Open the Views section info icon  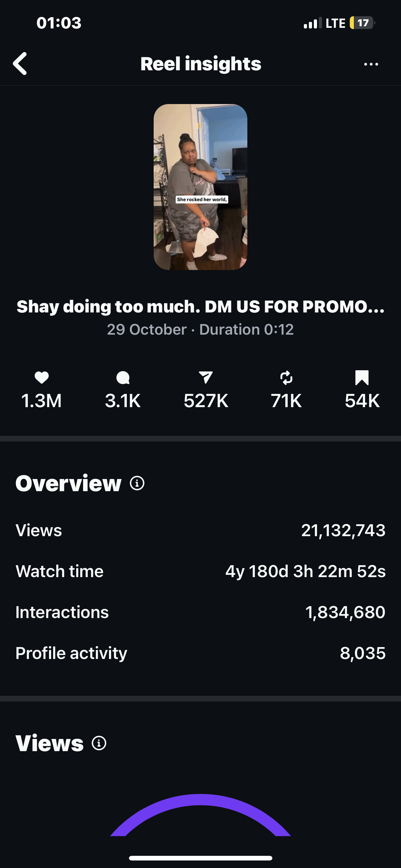click(x=99, y=743)
